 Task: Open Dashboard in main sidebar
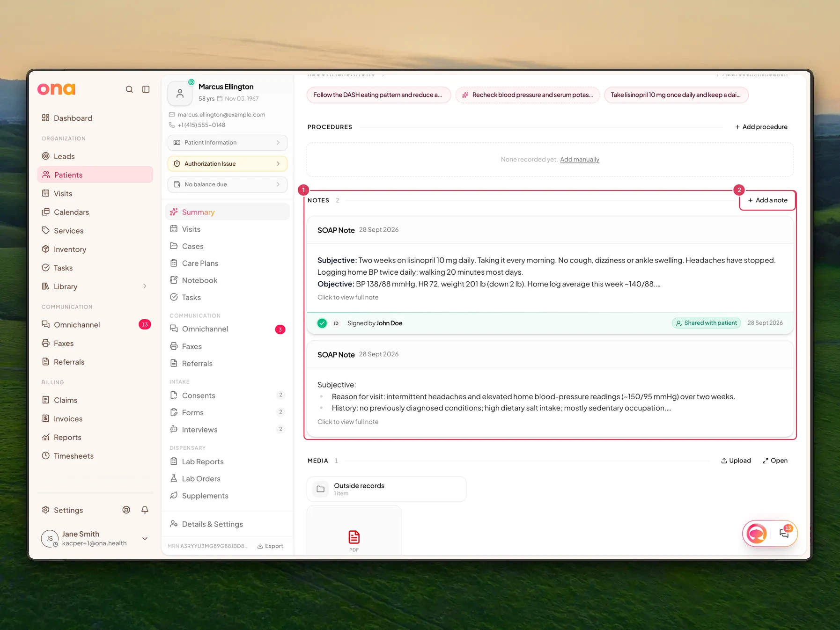95,118
